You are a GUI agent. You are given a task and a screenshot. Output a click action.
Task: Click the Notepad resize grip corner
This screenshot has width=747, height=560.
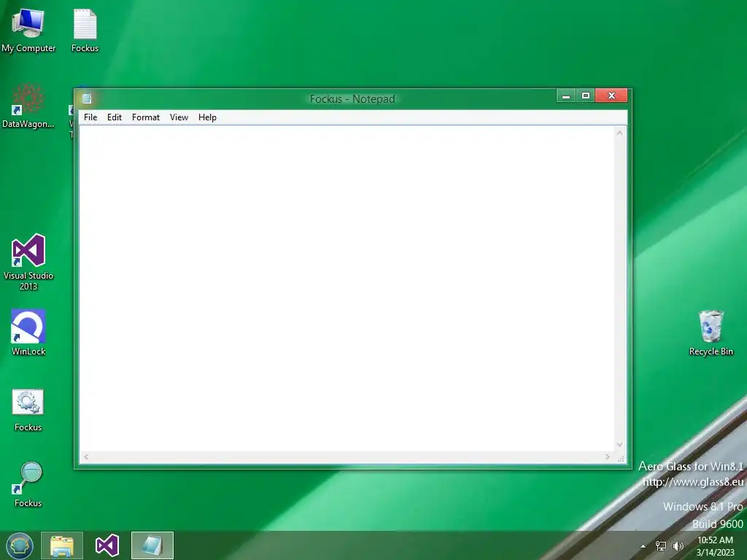click(x=620, y=458)
